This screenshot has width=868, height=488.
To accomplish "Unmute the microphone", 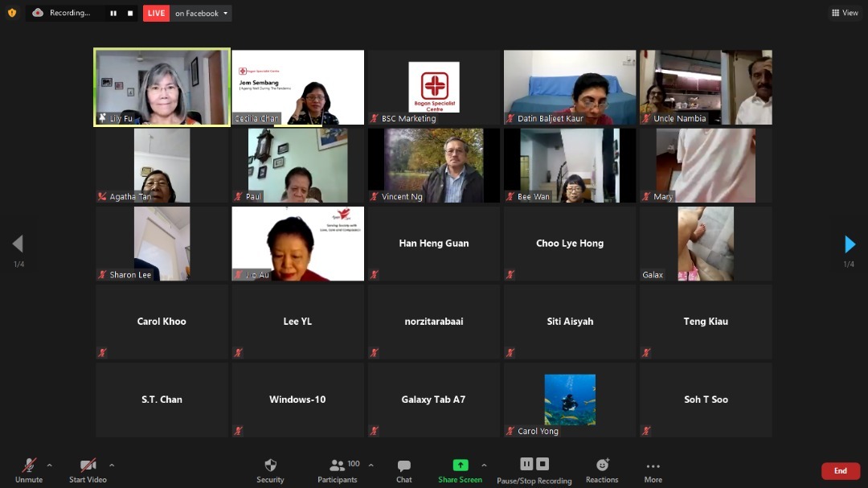I will pyautogui.click(x=28, y=466).
